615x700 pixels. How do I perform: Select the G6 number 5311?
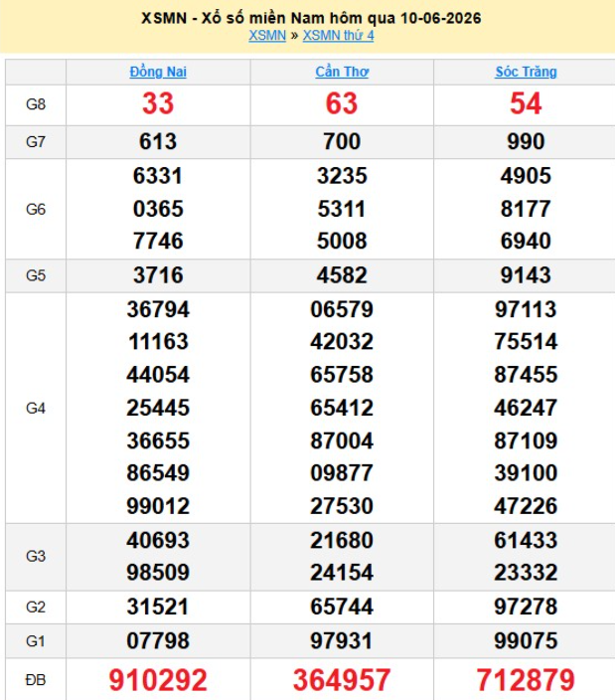tap(342, 209)
